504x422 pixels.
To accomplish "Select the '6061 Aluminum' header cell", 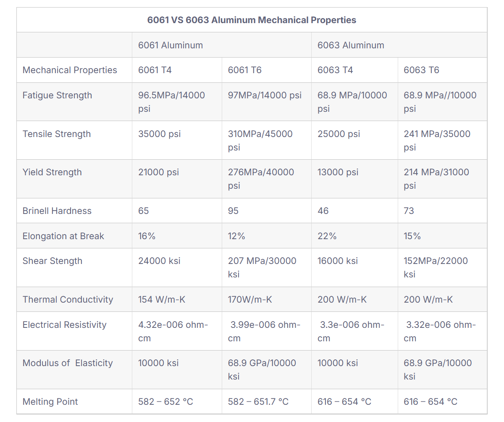I will pyautogui.click(x=171, y=45).
